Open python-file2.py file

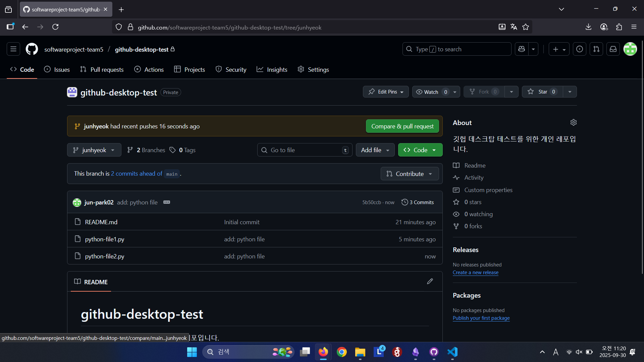click(x=105, y=256)
